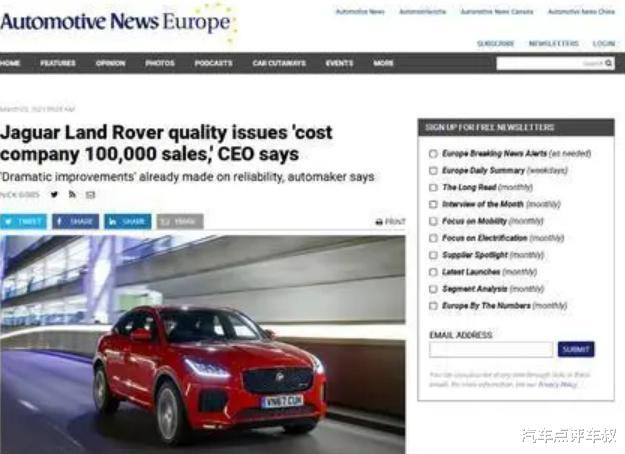Screen dimensions: 625x454
Task: Open the NEWSLETTERS link at top
Action: (554, 43)
